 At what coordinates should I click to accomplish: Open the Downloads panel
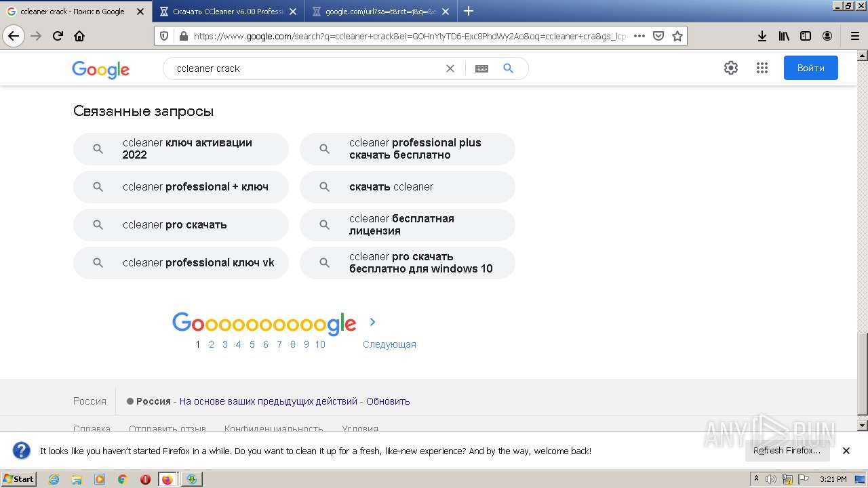pyautogui.click(x=762, y=36)
